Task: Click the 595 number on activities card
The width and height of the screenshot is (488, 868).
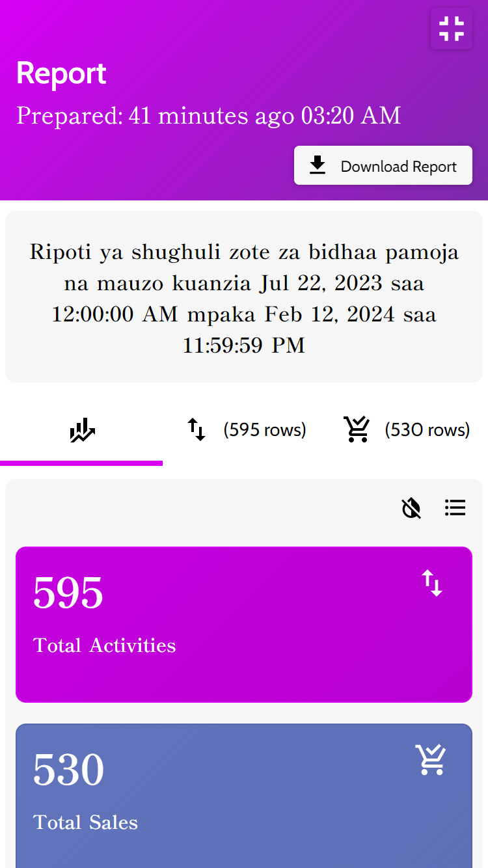Action: coord(68,593)
